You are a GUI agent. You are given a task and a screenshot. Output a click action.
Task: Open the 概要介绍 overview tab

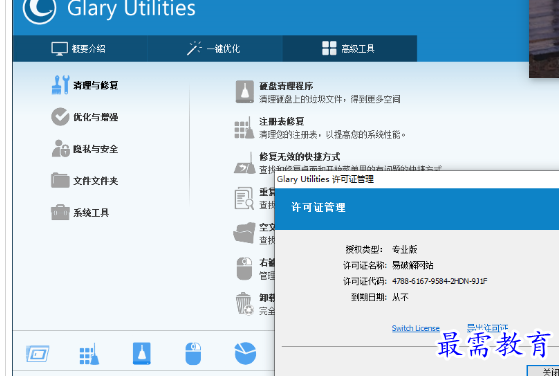[x=79, y=48]
